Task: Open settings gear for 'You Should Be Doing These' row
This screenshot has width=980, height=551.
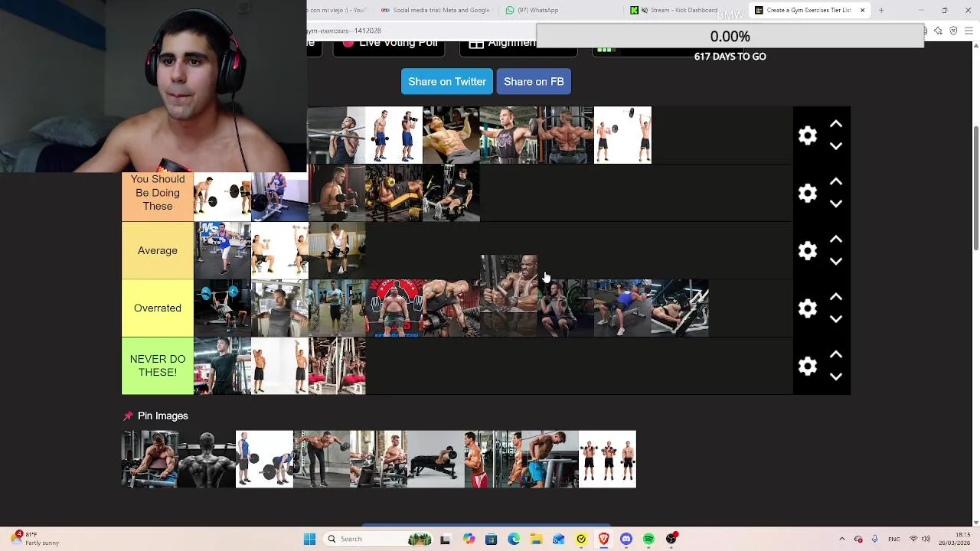Action: [x=808, y=193]
